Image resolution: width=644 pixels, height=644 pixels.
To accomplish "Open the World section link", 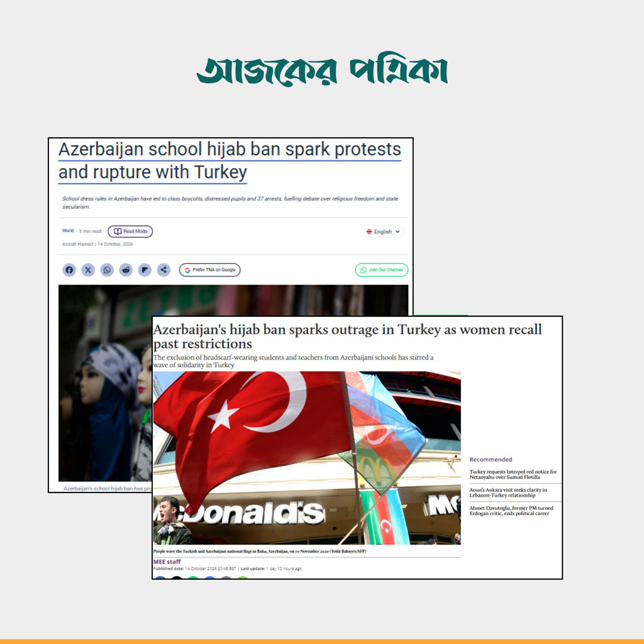I will (68, 231).
